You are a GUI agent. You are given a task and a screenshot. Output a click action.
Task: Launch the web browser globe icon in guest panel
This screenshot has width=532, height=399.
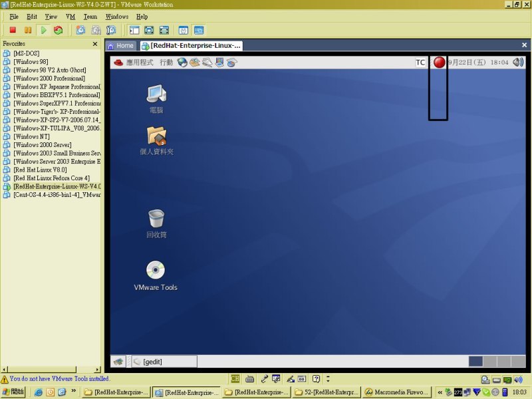[182, 63]
